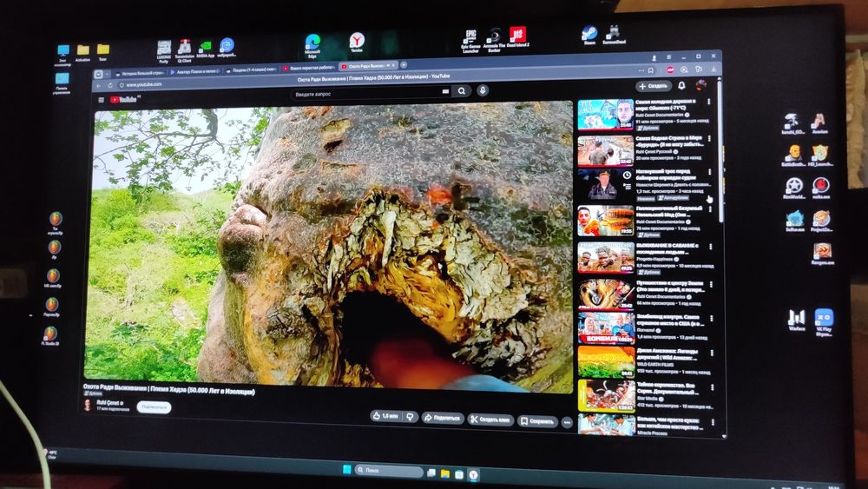Viewport: 868px width, 489px height.
Task: Open the Ruhi Çenet channel name link
Action: tap(109, 403)
